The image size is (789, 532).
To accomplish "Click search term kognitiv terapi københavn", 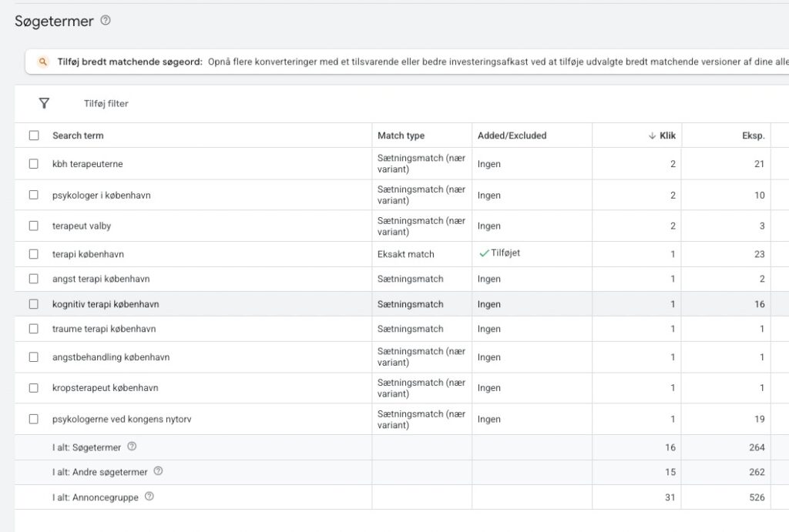I will click(x=106, y=304).
